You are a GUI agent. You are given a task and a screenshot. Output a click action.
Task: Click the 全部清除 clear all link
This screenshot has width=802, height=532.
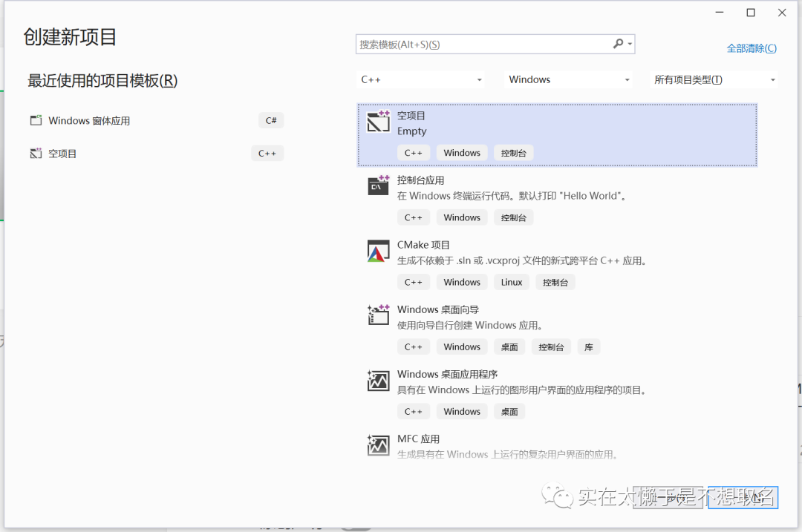751,48
